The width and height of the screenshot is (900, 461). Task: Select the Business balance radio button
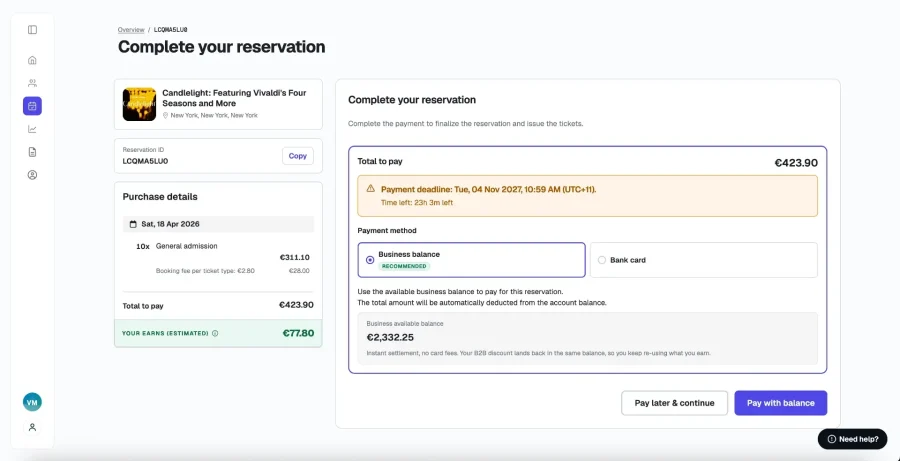[370, 259]
